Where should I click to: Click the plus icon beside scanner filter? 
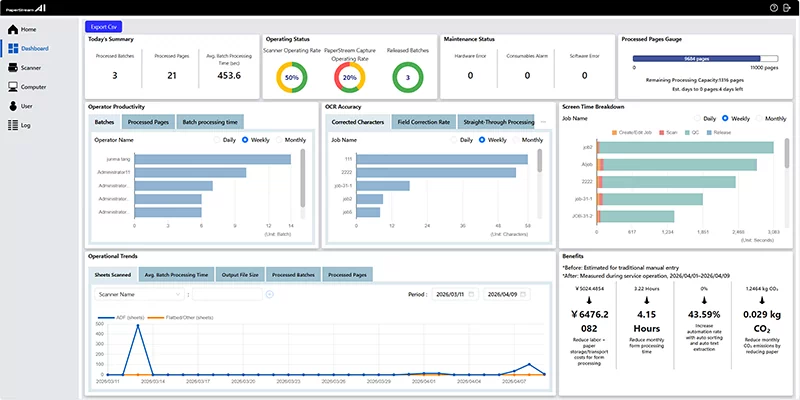click(269, 294)
